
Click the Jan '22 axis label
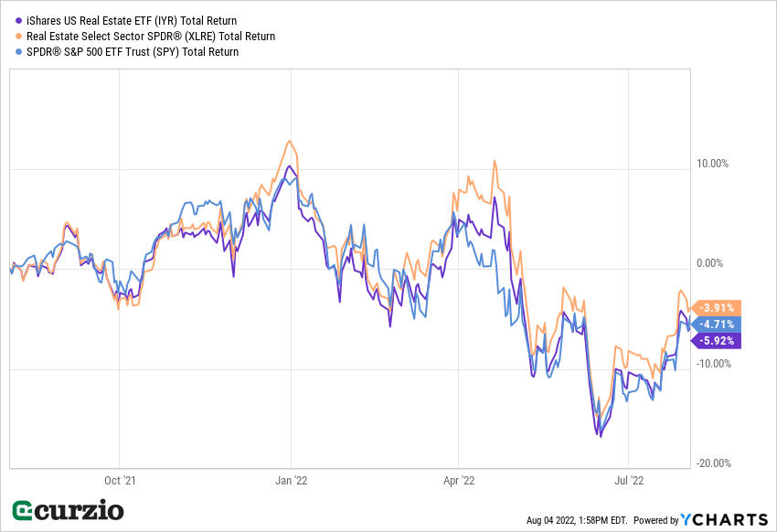290,479
